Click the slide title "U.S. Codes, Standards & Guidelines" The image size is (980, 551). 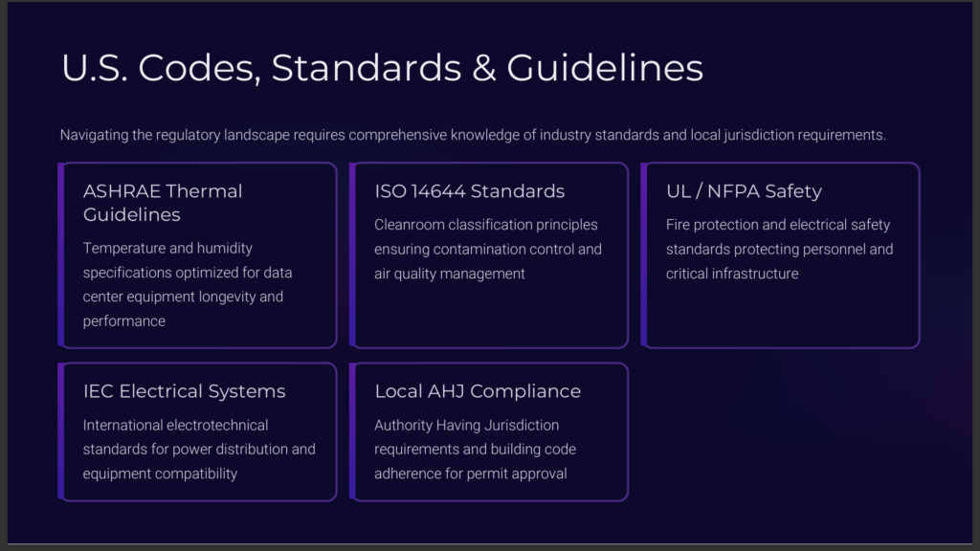(x=382, y=68)
